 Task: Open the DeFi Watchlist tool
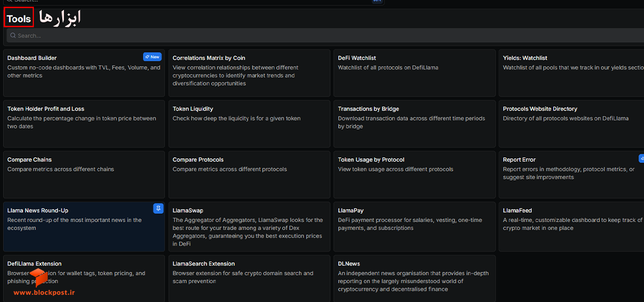tap(414, 73)
